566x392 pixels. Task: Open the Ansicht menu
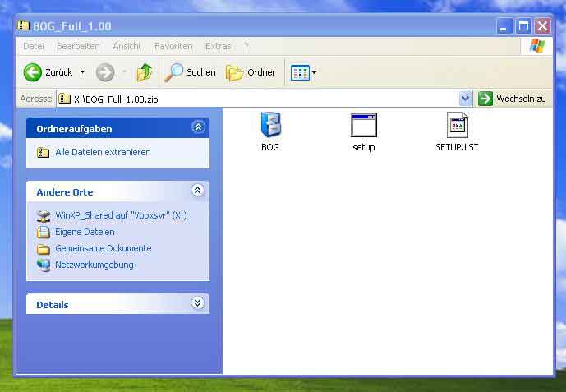pos(127,46)
